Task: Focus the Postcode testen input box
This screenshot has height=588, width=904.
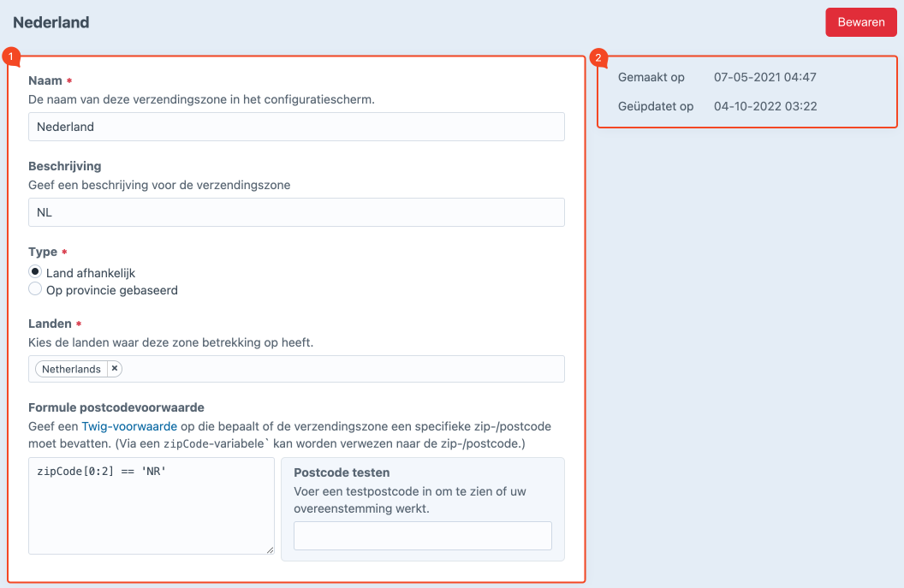Action: 422,536
